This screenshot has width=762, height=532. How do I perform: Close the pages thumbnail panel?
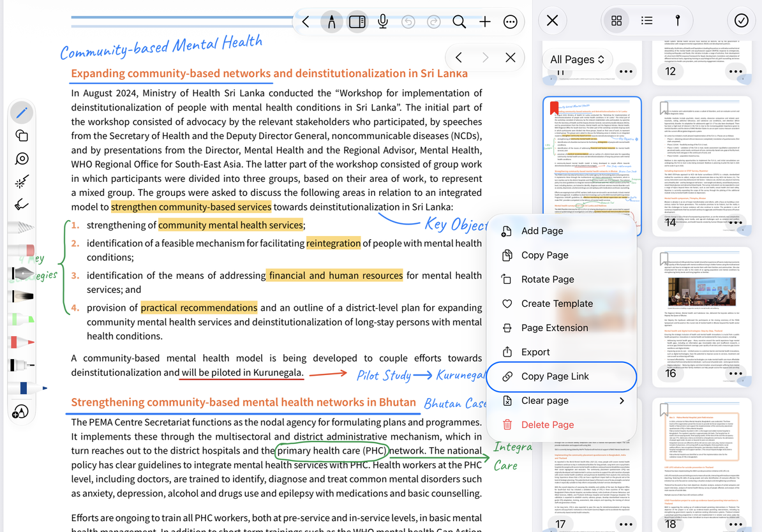tap(553, 20)
